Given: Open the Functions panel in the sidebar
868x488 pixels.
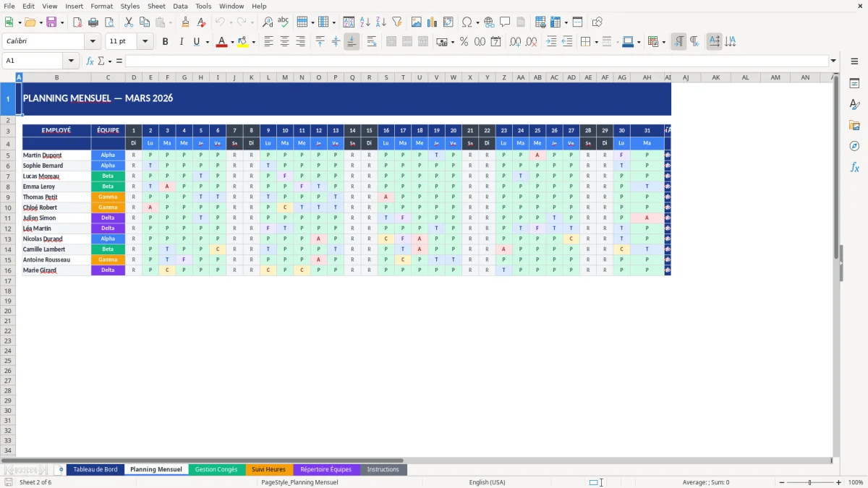Looking at the screenshot, I should pos(855,168).
